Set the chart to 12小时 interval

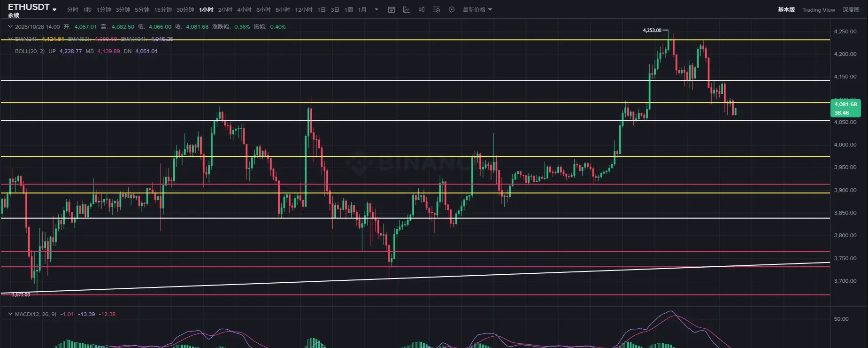pyautogui.click(x=303, y=10)
